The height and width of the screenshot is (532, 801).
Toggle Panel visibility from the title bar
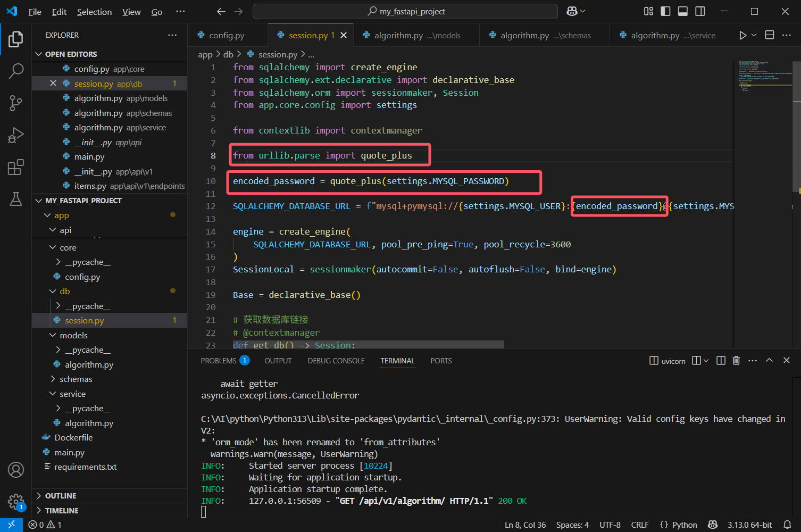[x=683, y=11]
